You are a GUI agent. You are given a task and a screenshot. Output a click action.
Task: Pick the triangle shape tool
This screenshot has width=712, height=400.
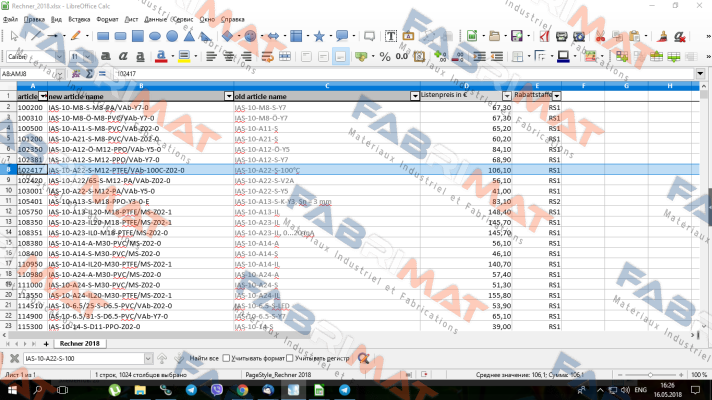189,36
